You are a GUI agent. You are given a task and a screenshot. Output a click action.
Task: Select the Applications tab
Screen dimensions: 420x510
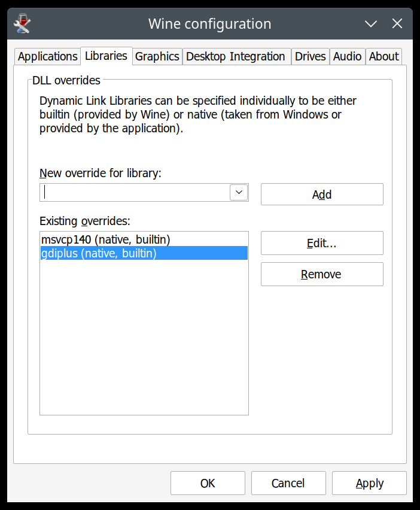pos(47,56)
